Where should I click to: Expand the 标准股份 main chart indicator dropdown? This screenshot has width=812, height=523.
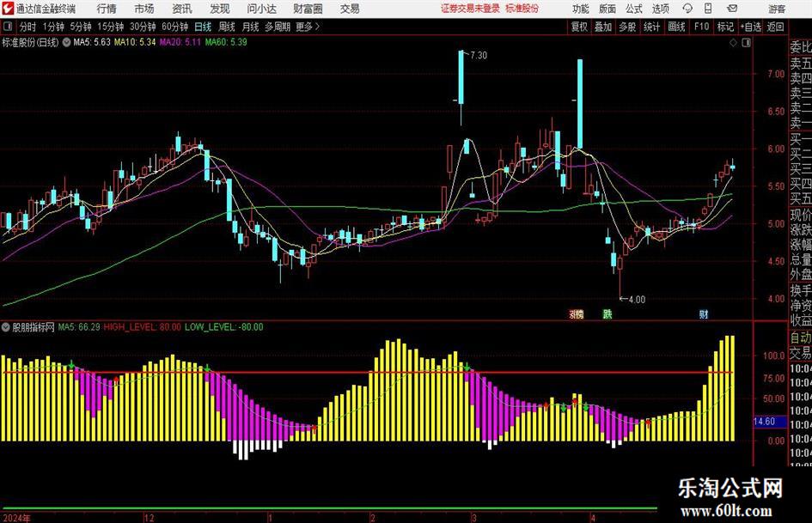tap(66, 42)
